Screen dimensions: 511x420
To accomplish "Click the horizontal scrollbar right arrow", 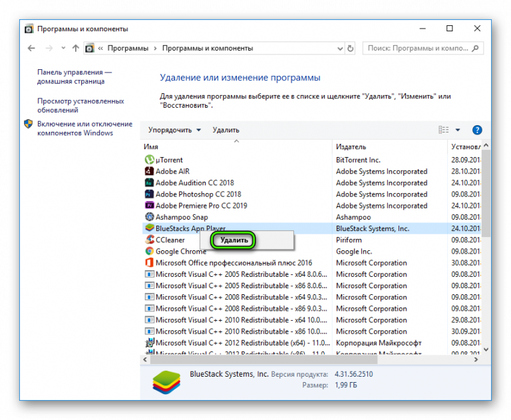I will pos(476,359).
